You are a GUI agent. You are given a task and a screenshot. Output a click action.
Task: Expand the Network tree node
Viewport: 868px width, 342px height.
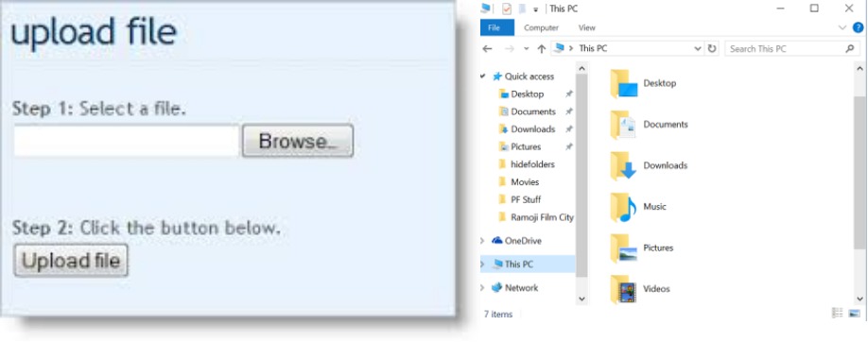click(482, 288)
